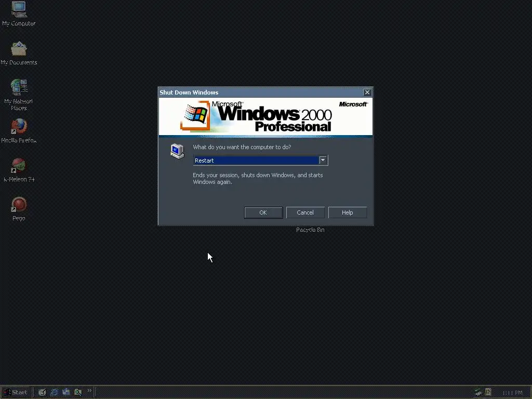Click the first Quick Launch icon next to Start
This screenshot has width=532, height=399.
(42, 392)
